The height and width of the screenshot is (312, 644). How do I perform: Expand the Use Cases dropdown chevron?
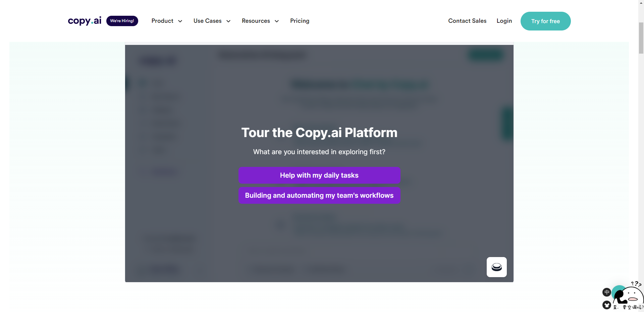[x=228, y=21]
